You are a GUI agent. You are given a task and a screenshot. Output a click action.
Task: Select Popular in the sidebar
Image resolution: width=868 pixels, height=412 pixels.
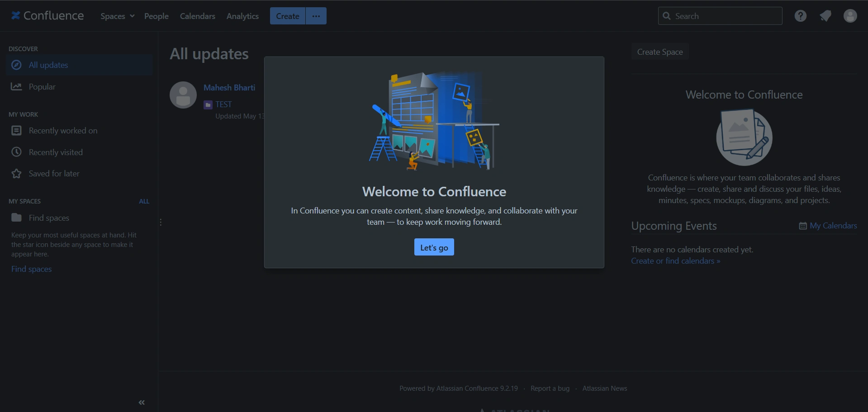80,86
